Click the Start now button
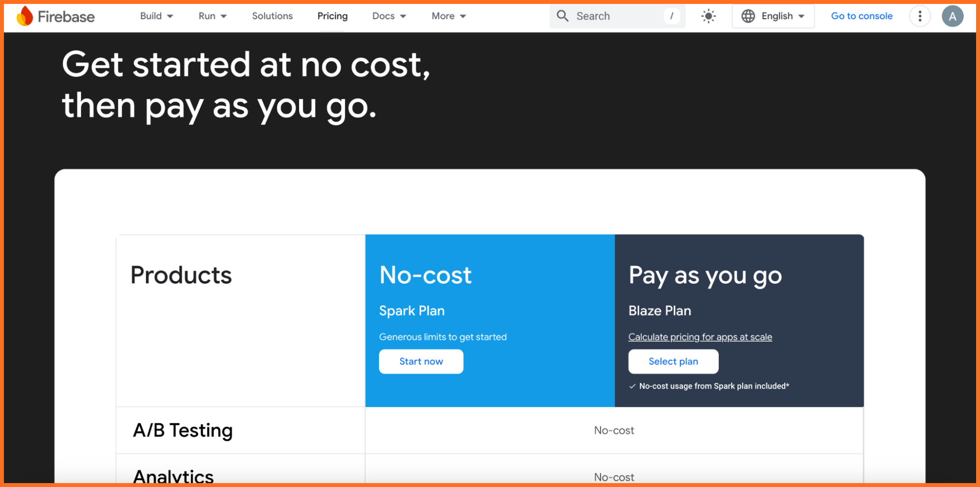Viewport: 980px width, 487px height. click(x=421, y=362)
